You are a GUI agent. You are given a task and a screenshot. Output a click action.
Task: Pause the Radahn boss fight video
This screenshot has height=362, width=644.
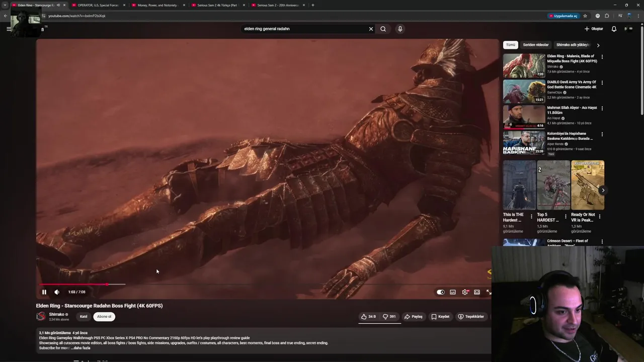(44, 292)
